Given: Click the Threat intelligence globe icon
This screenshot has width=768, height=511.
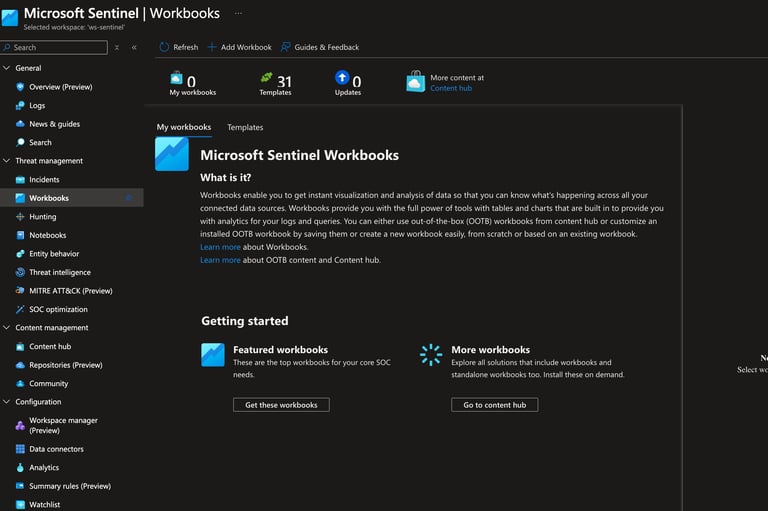Looking at the screenshot, I should coord(20,272).
